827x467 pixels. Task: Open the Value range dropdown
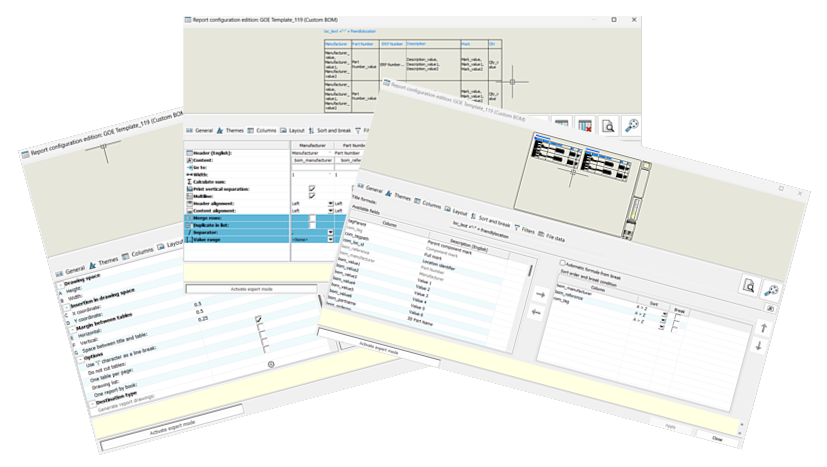coord(330,240)
